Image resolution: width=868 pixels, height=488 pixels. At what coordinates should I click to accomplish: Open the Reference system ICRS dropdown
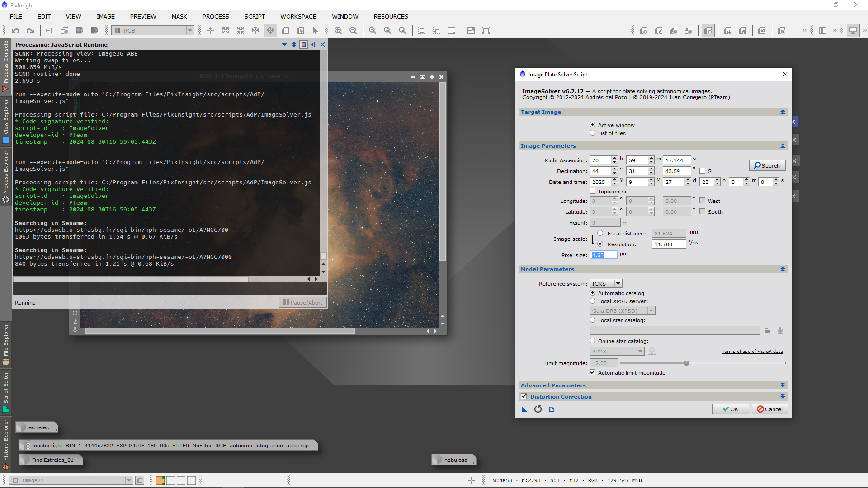coord(606,284)
